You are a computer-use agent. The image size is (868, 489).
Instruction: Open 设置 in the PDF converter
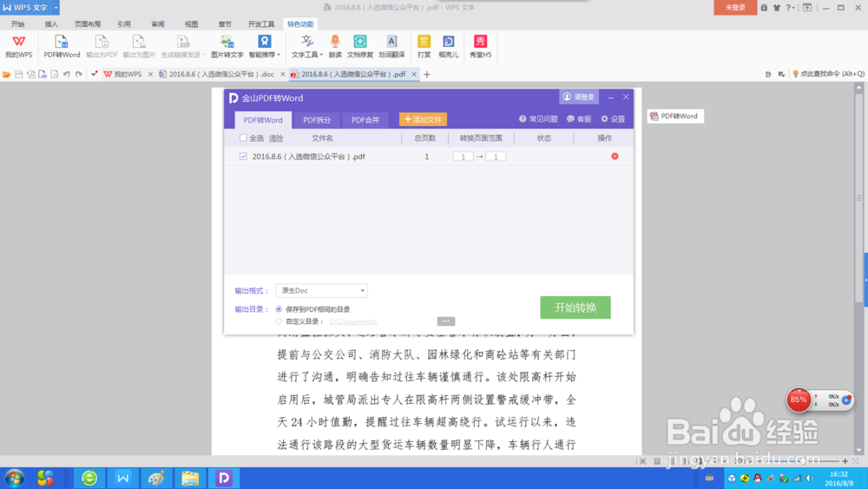(613, 119)
